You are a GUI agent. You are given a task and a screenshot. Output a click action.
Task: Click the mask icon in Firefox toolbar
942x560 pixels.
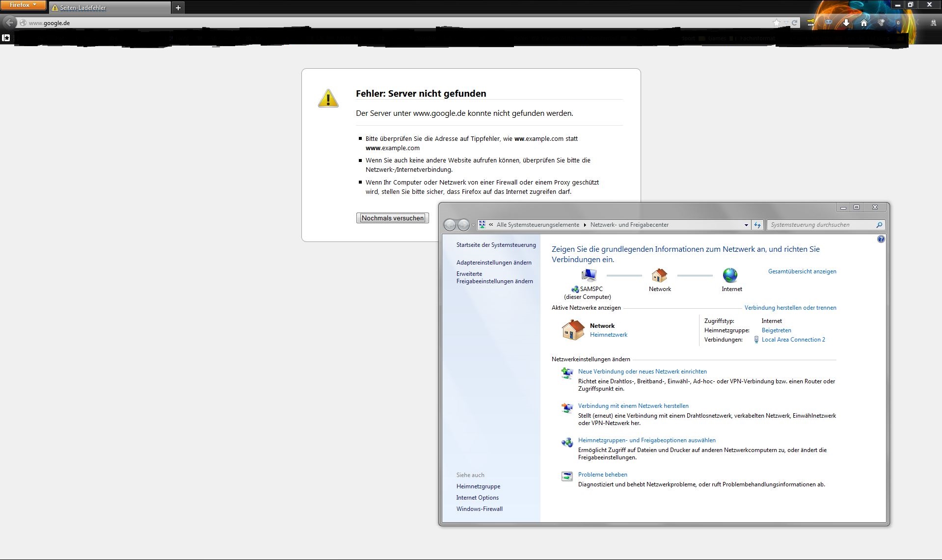[x=829, y=23]
